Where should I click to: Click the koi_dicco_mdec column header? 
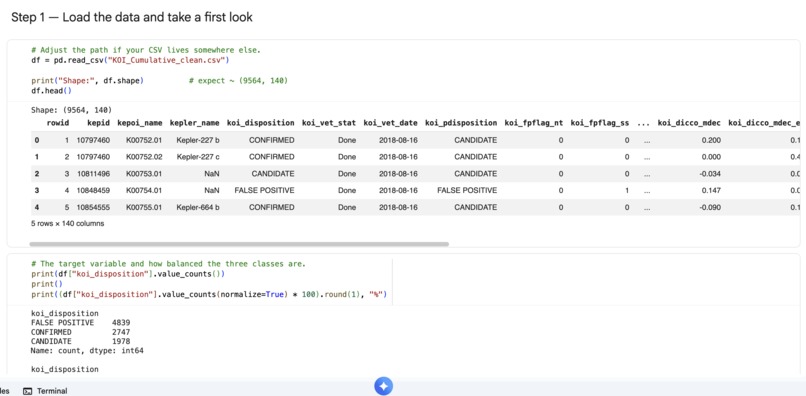(x=689, y=123)
